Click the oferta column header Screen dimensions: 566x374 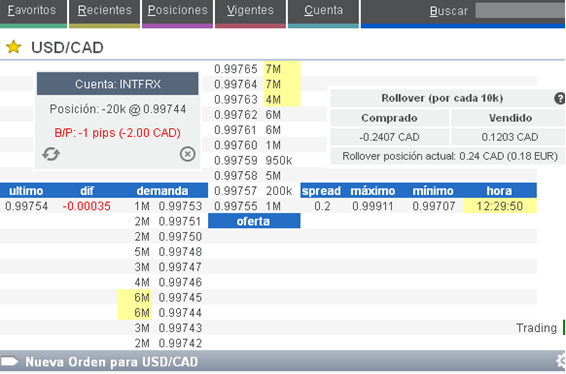[x=254, y=221]
